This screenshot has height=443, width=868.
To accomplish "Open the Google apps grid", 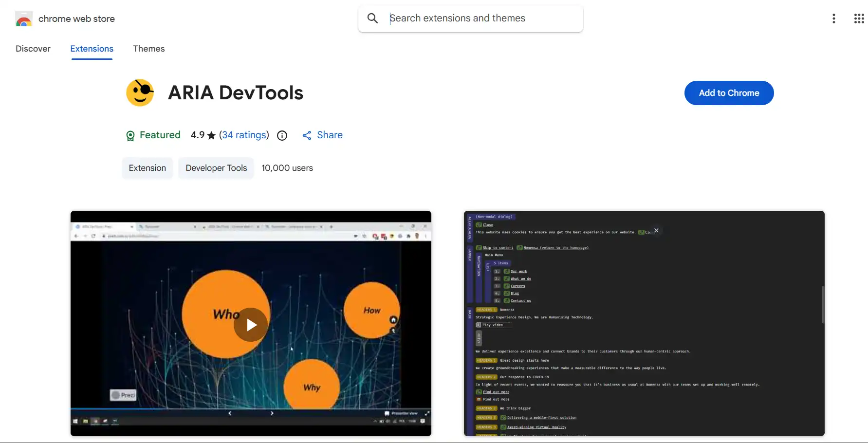I will 859,18.
